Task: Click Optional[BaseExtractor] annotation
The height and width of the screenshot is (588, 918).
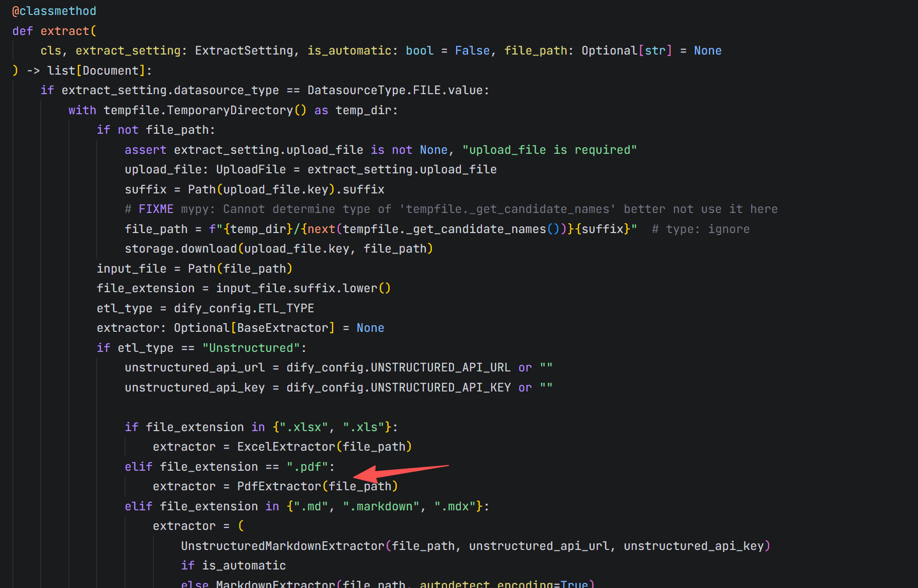Action: pyautogui.click(x=254, y=328)
